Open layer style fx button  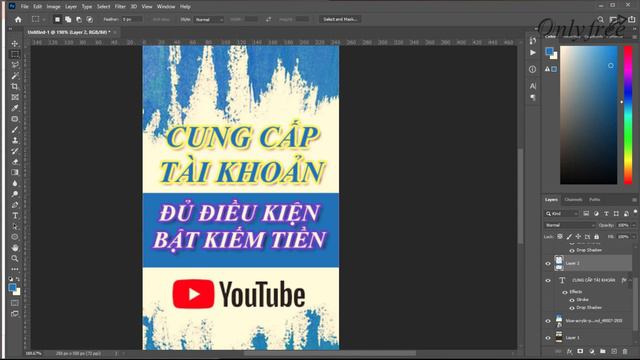569,351
